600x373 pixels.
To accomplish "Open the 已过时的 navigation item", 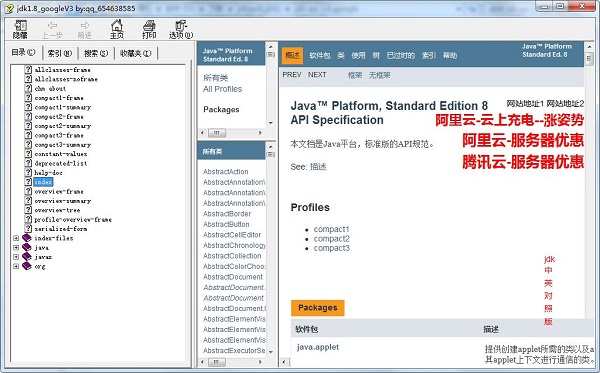I will 401,55.
